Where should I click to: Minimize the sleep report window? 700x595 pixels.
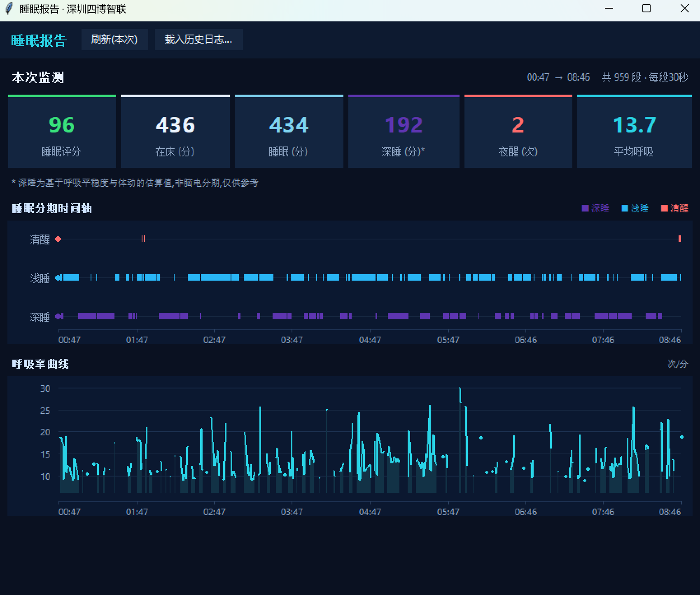click(609, 9)
